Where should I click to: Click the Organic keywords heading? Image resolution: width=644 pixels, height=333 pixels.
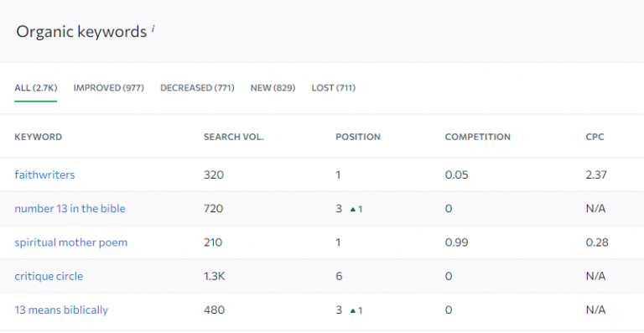tap(81, 32)
